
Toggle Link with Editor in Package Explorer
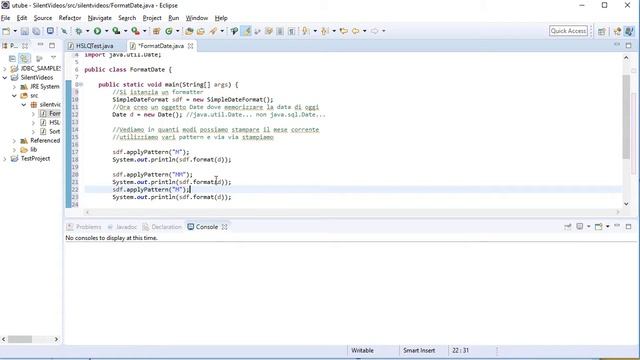click(x=24, y=58)
